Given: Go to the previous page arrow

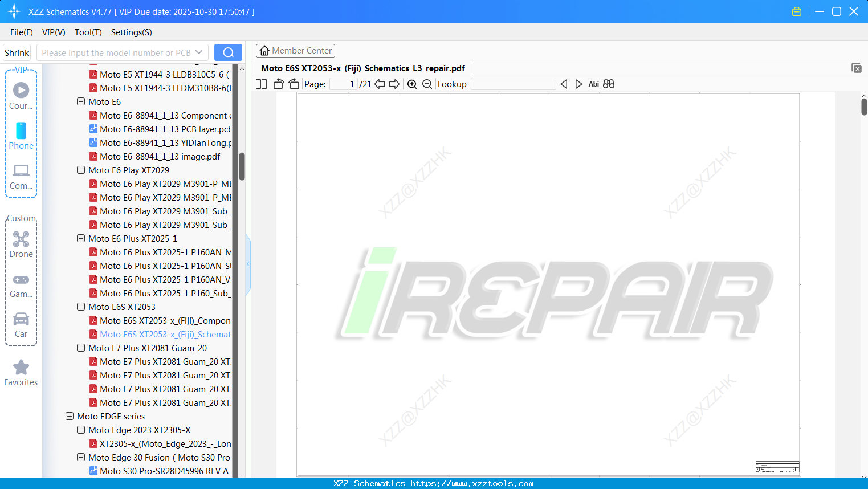Looking at the screenshot, I should [x=380, y=84].
